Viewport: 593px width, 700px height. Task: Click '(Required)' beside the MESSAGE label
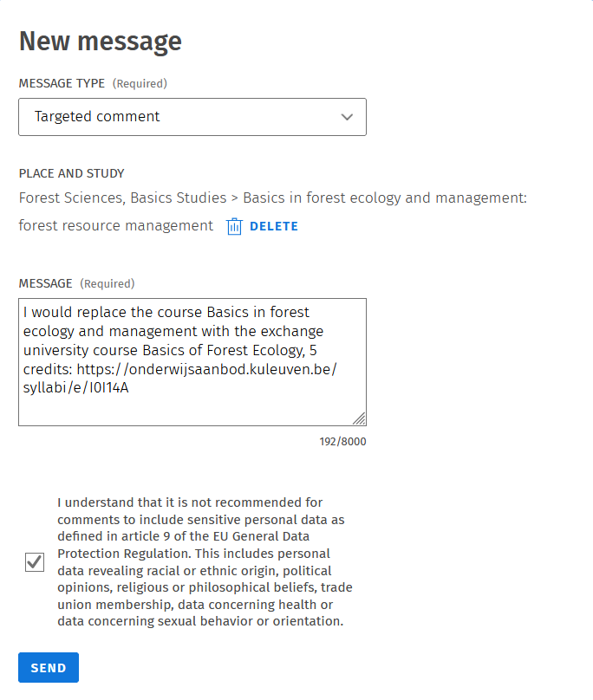(x=108, y=283)
